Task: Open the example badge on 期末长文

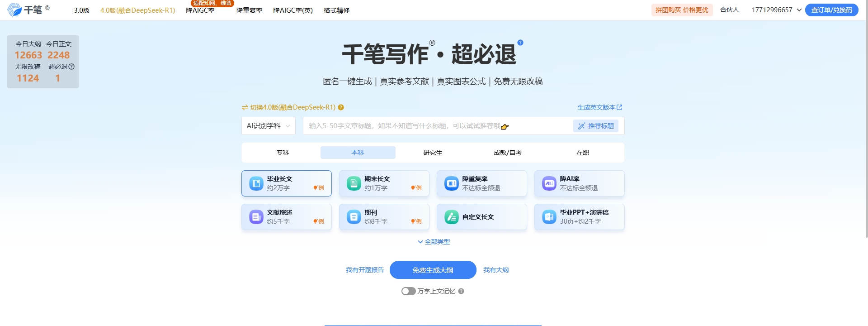Action: coord(416,188)
